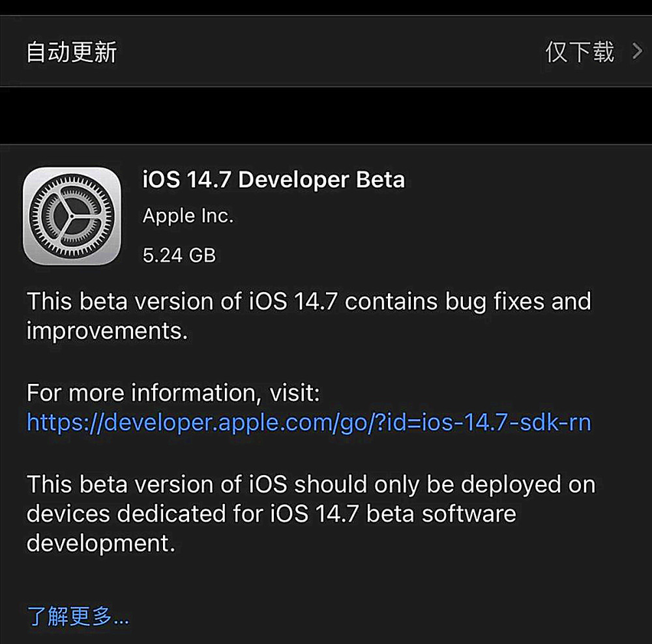
Task: Click the word "development."
Action: pyautogui.click(x=101, y=543)
